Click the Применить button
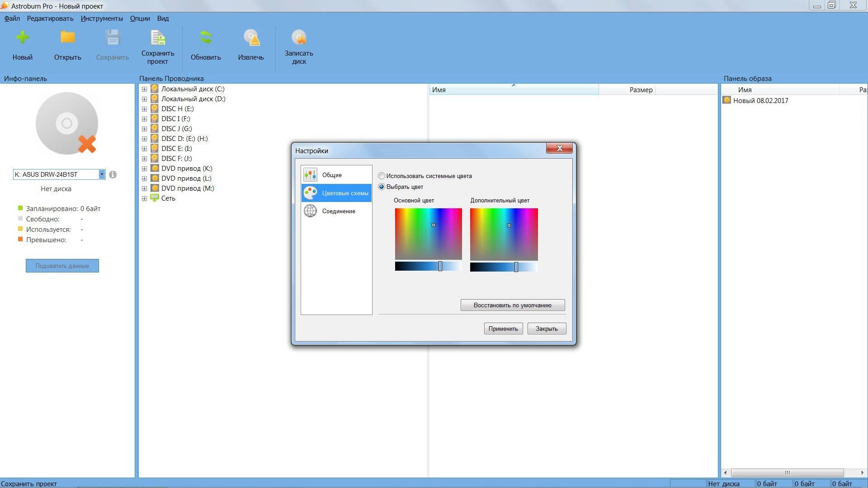Image resolution: width=868 pixels, height=488 pixels. [x=503, y=328]
